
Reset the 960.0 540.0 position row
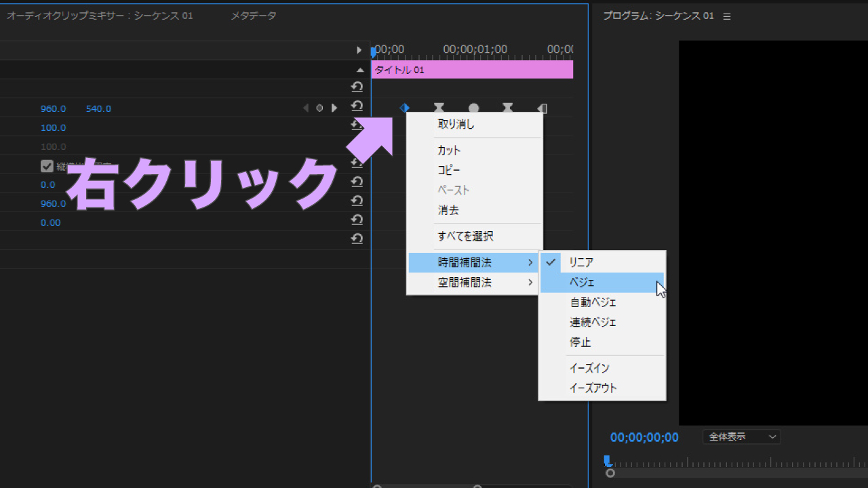(x=357, y=106)
